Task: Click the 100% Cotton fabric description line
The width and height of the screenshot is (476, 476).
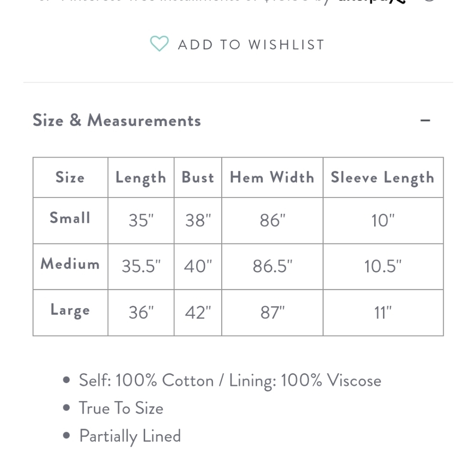Action: click(x=230, y=380)
